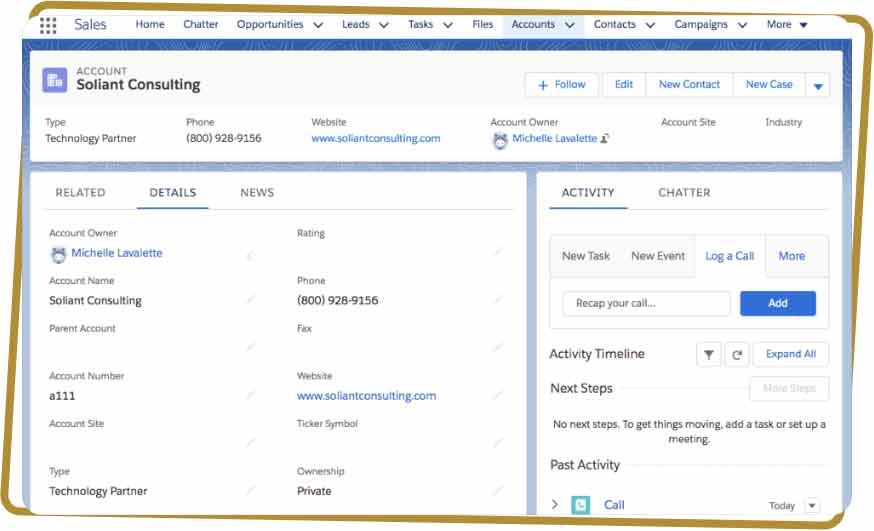Image resolution: width=874 pixels, height=531 pixels.
Task: Open the App Launcher grid icon
Action: point(48,25)
